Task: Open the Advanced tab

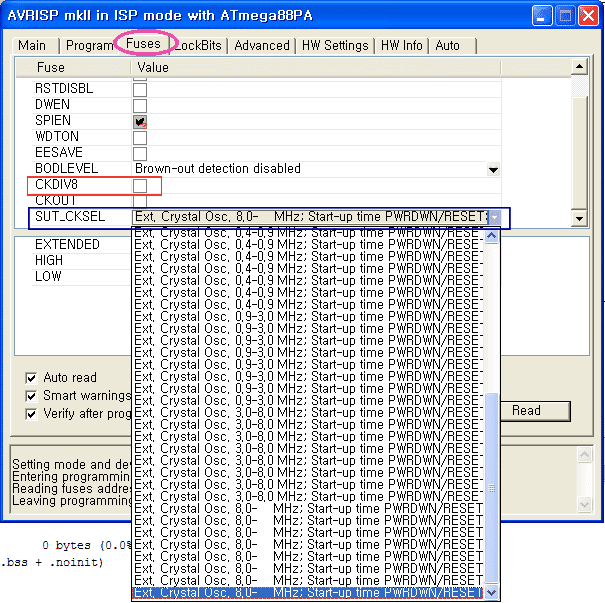Action: point(262,46)
